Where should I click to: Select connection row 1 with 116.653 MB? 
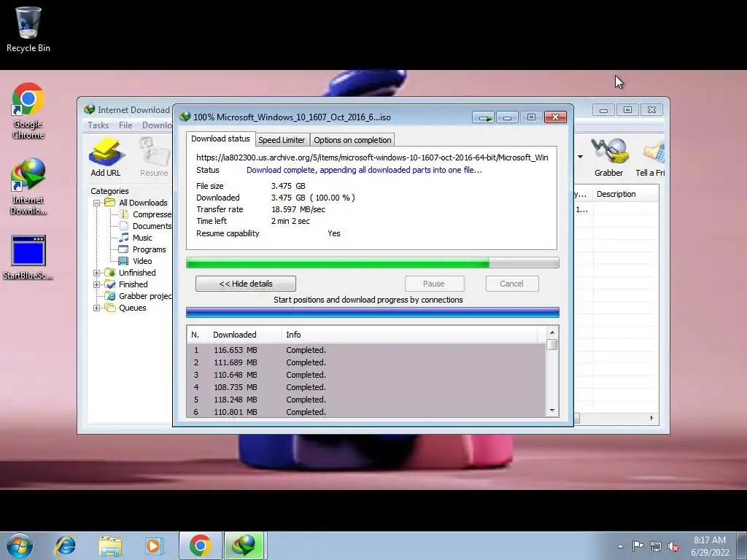pyautogui.click(x=366, y=350)
